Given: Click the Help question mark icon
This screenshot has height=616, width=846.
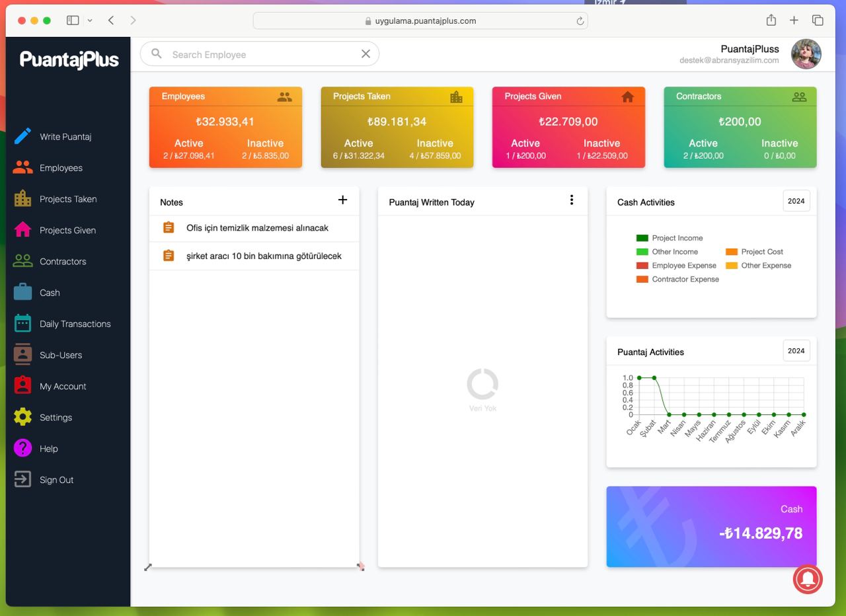Looking at the screenshot, I should tap(22, 448).
